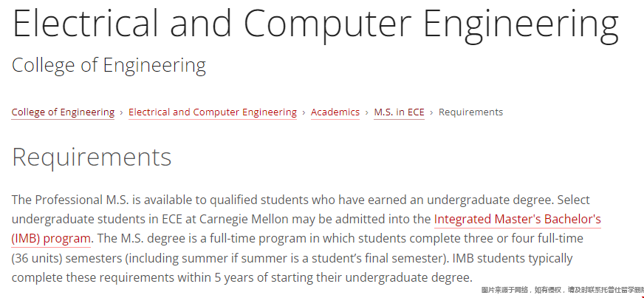Go to Electrical and Computer Engineering breadcrumb
644x298 pixels.
213,112
